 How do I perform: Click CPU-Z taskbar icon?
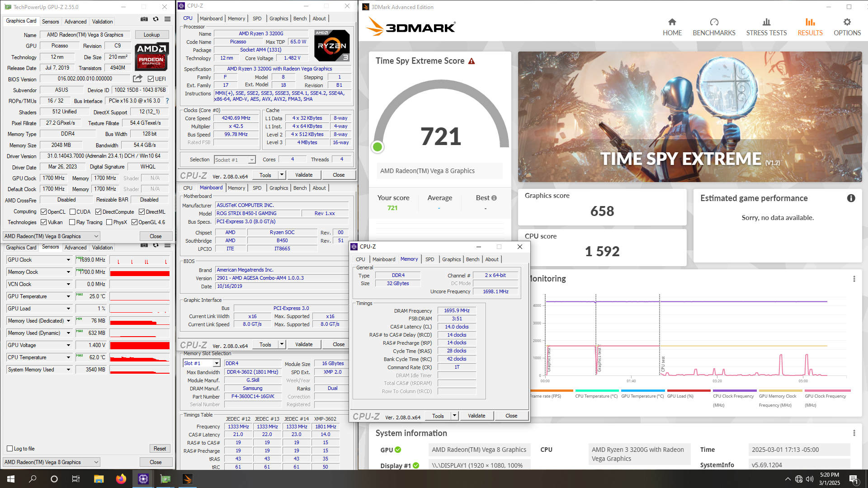click(143, 479)
